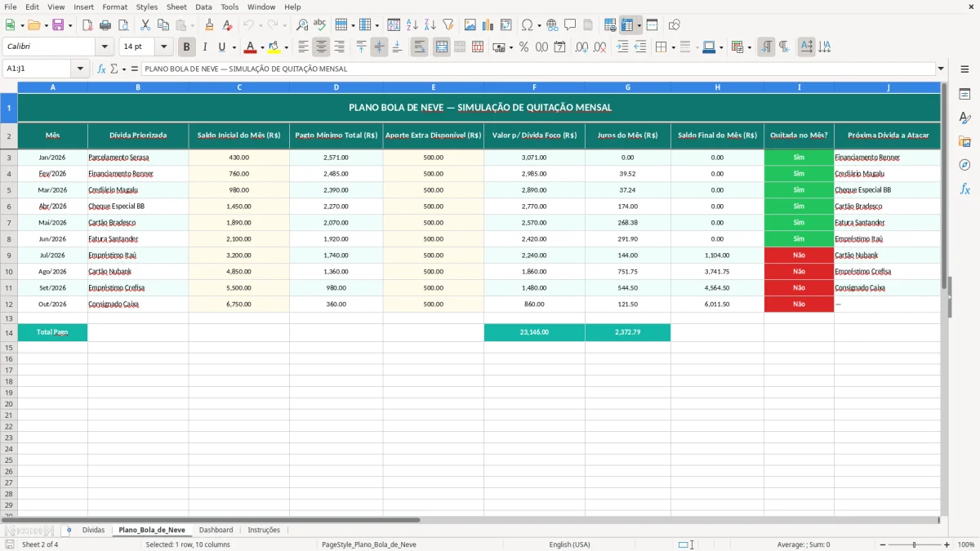This screenshot has height=551, width=980.
Task: Toggle Bold formatting
Action: click(187, 47)
